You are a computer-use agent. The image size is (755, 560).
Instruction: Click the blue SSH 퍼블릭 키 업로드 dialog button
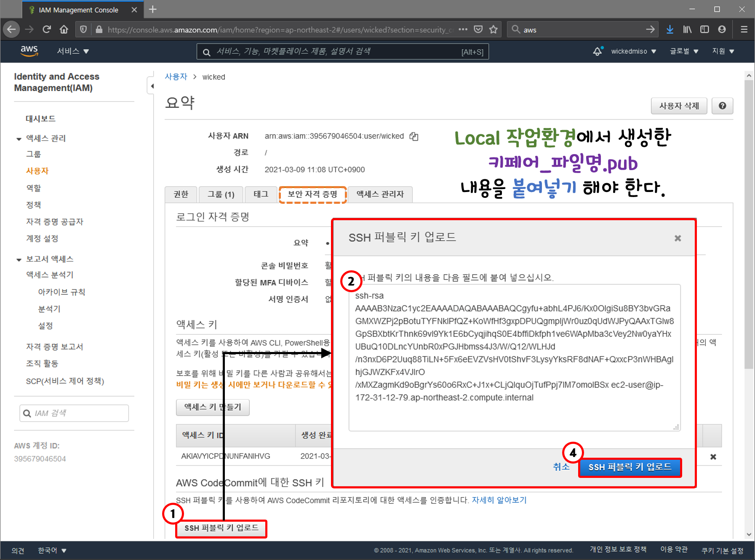pos(630,467)
